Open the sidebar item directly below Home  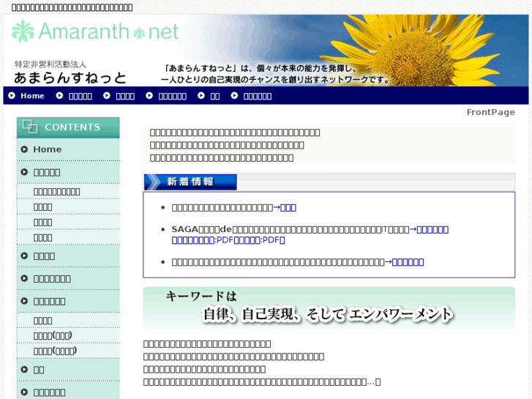(x=47, y=172)
